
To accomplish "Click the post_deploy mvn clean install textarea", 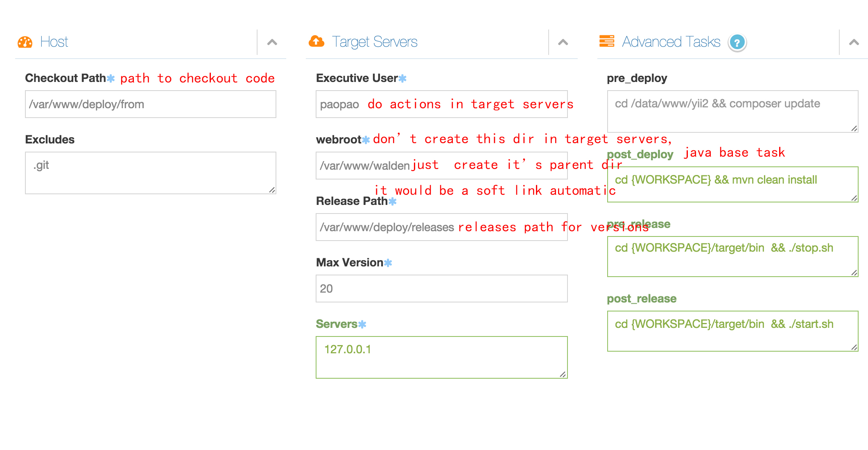I will (732, 184).
